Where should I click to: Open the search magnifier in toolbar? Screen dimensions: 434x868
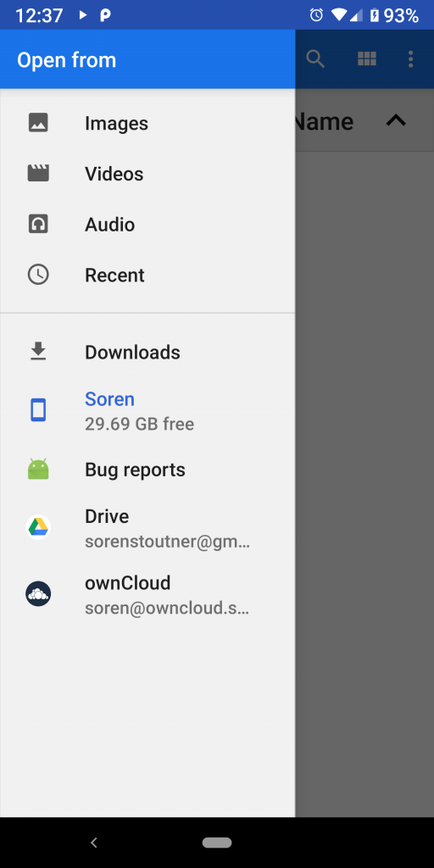tap(315, 58)
